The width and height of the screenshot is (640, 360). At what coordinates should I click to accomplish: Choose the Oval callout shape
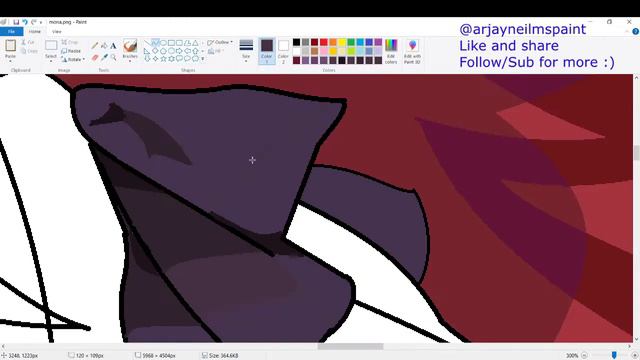tap(187, 59)
